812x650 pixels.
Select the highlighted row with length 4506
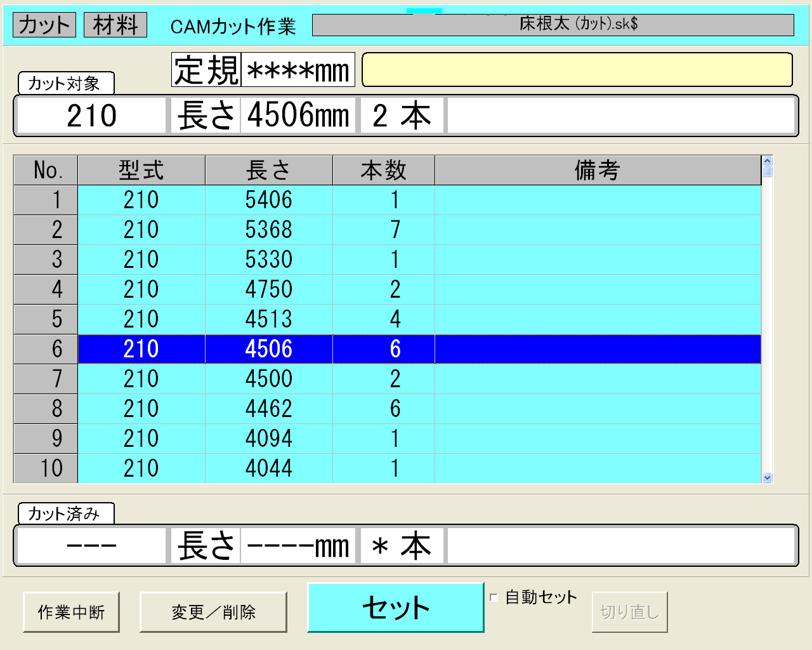click(268, 349)
